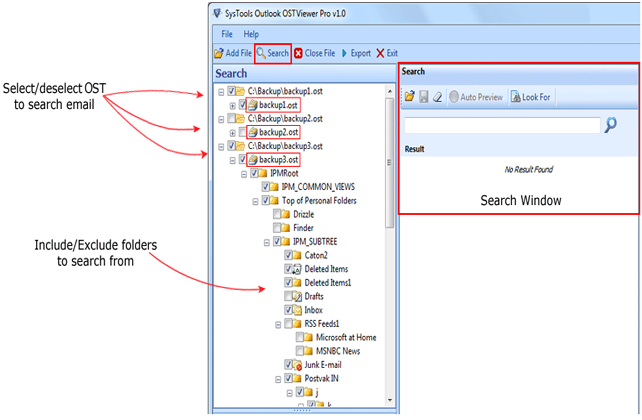
Task: Uncheck the IPM_COMMON_VIEWS folder
Action: point(265,187)
